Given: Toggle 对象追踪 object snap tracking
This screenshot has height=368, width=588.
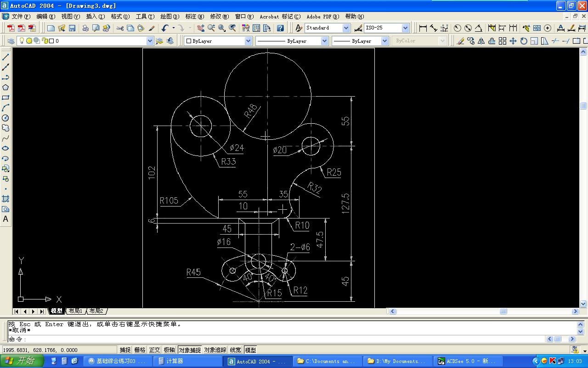Looking at the screenshot, I should [215, 350].
